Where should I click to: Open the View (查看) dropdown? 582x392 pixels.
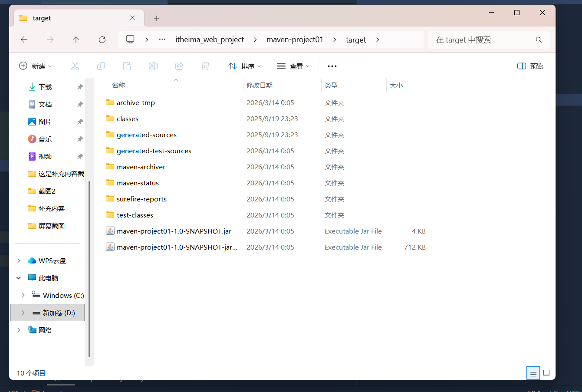[x=293, y=66]
